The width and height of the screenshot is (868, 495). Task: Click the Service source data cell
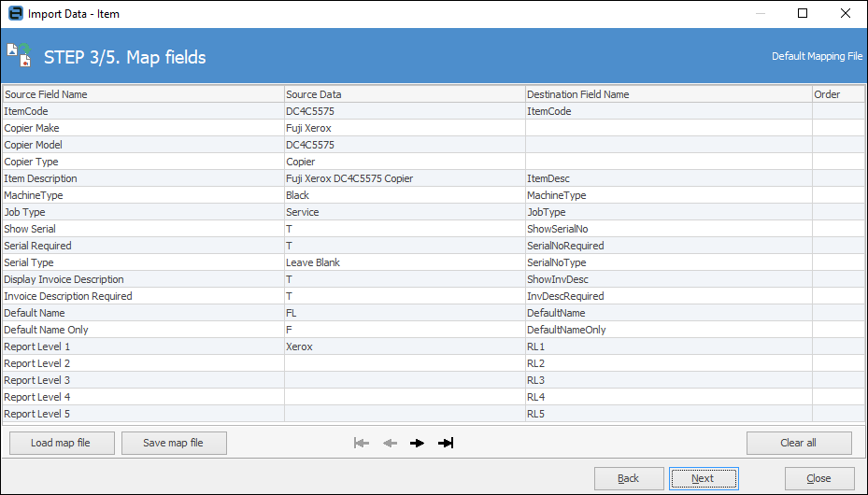[x=405, y=212]
